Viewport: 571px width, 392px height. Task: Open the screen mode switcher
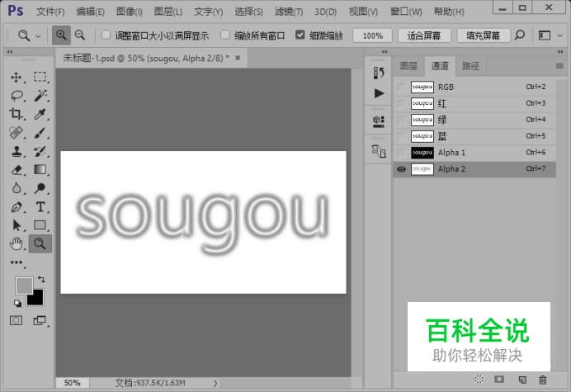pos(40,320)
